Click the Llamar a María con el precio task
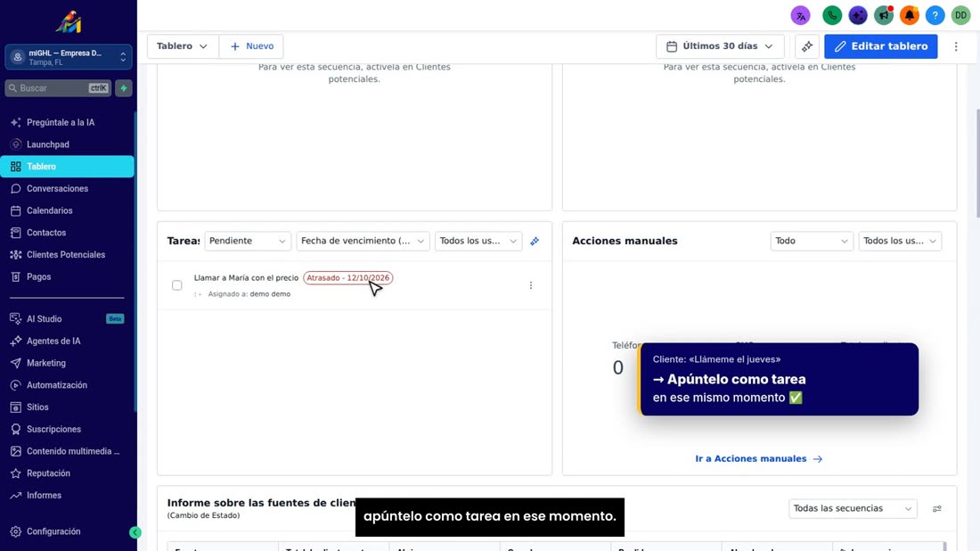The image size is (980, 551). (246, 277)
